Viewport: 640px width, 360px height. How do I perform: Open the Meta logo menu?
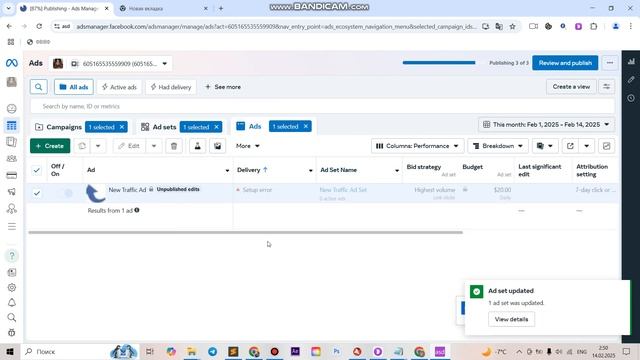(11, 63)
